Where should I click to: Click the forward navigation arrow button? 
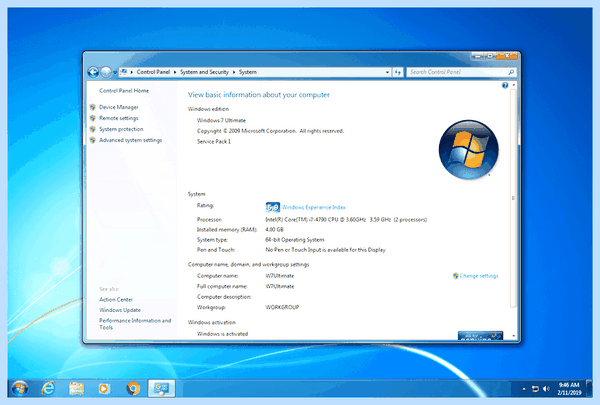point(106,72)
